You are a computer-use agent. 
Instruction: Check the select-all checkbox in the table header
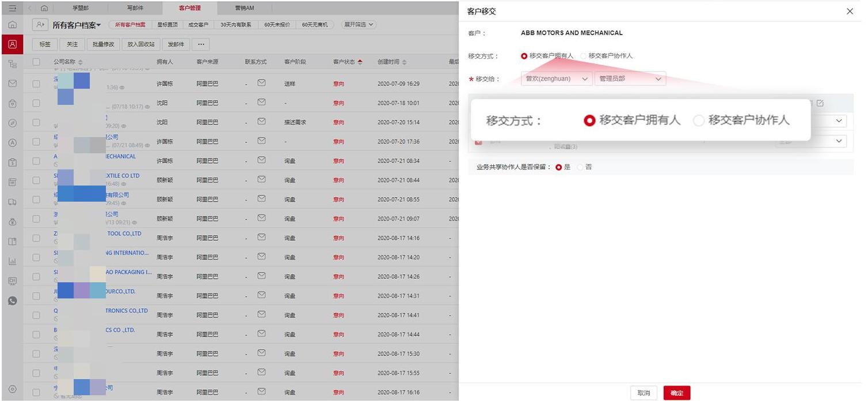36,61
